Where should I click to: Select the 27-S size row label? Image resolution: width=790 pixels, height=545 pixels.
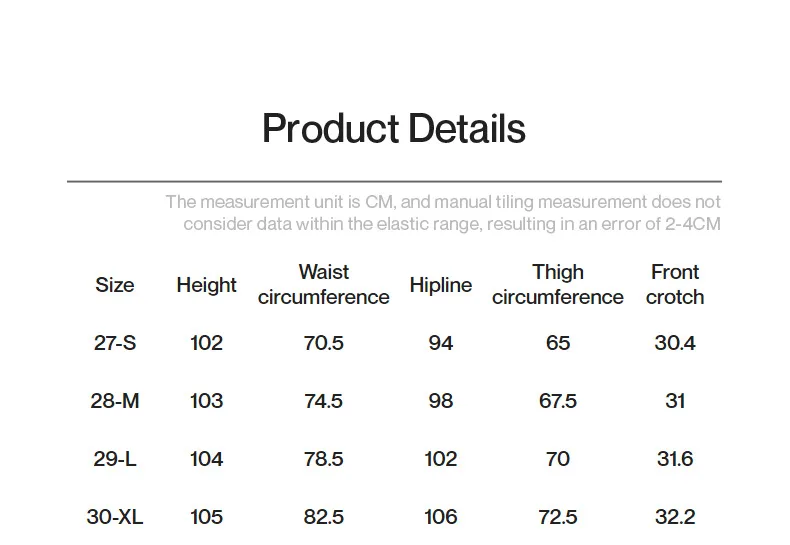pyautogui.click(x=115, y=343)
